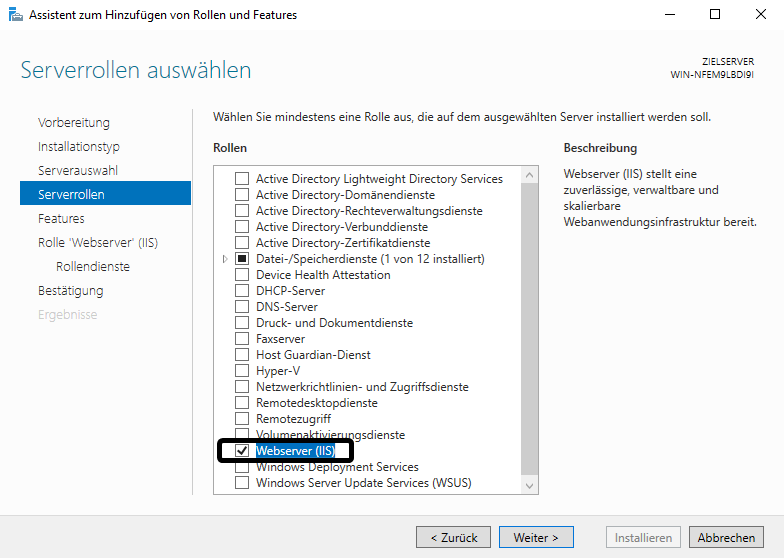Open the Vorbereitung wizard step

pyautogui.click(x=74, y=122)
